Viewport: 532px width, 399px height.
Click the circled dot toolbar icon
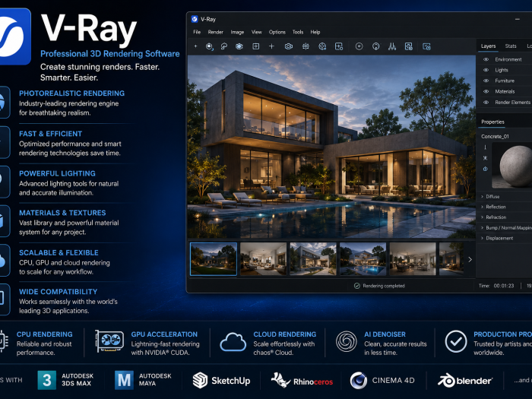coord(359,46)
